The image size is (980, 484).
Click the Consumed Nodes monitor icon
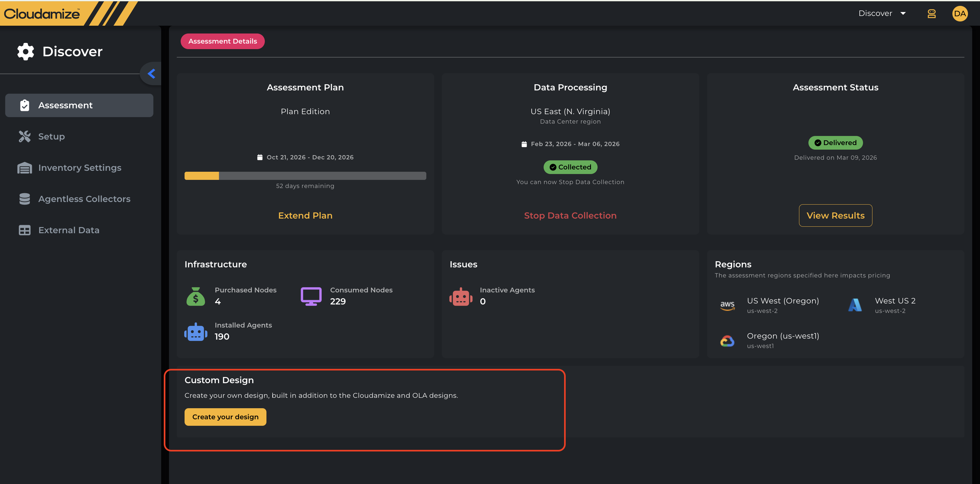point(311,296)
